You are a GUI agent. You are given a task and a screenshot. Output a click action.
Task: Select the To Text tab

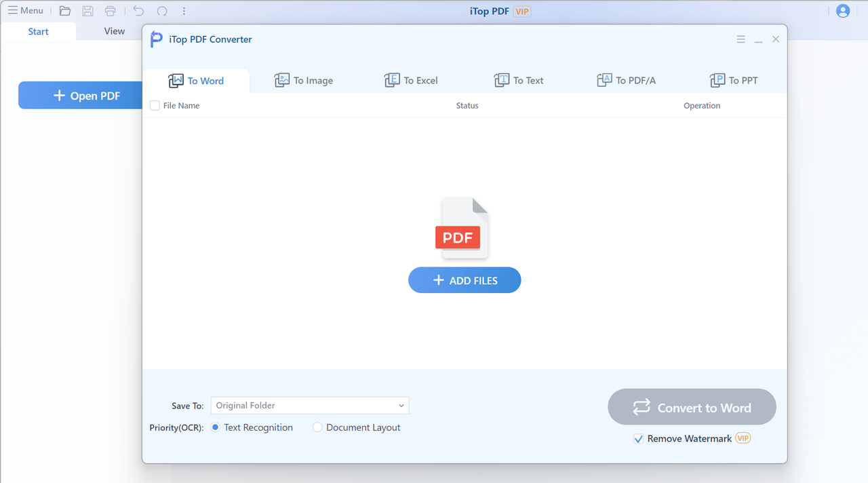[x=519, y=80]
